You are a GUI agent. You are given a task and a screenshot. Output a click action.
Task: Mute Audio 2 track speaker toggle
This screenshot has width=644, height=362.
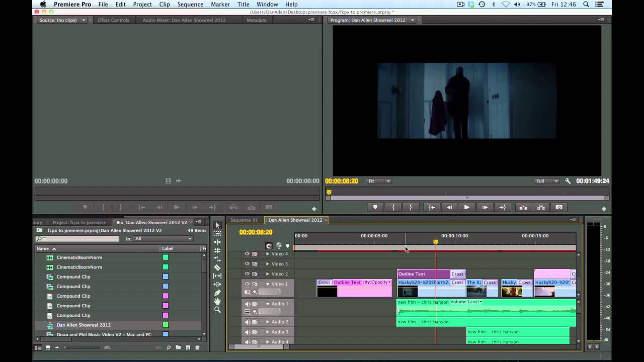pos(247,322)
